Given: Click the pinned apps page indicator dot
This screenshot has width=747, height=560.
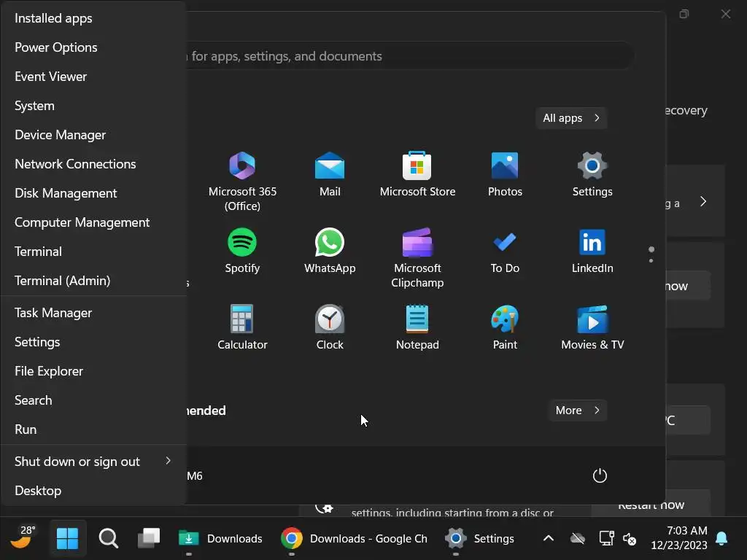Looking at the screenshot, I should click(x=651, y=249).
